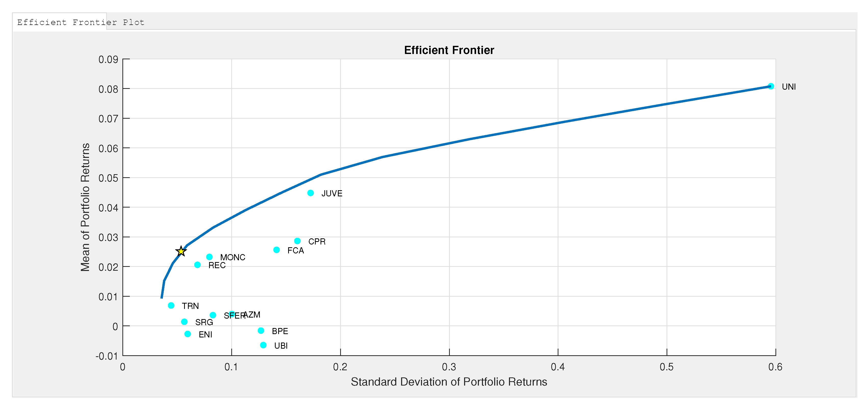Click the yellow star portfolio marker
This screenshot has width=868, height=410.
181,251
